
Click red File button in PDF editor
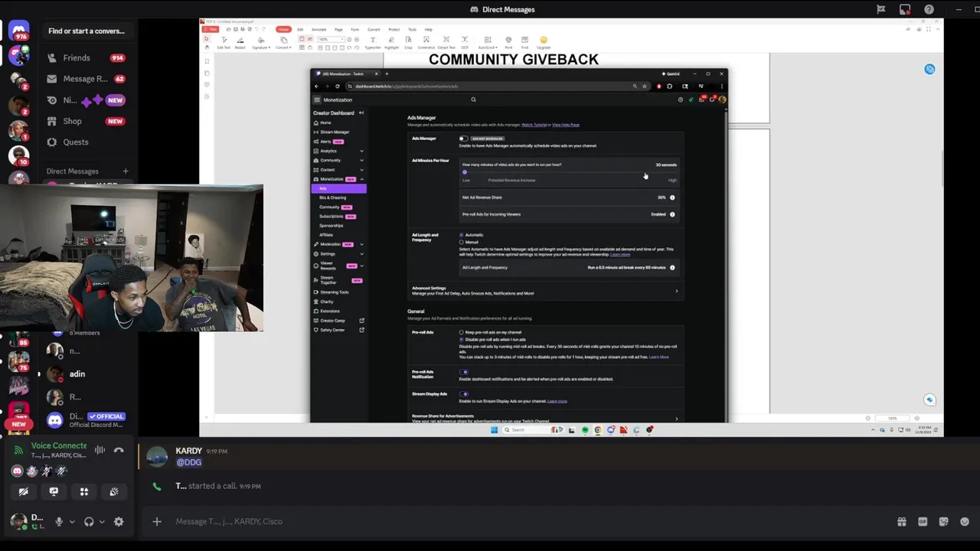(210, 29)
